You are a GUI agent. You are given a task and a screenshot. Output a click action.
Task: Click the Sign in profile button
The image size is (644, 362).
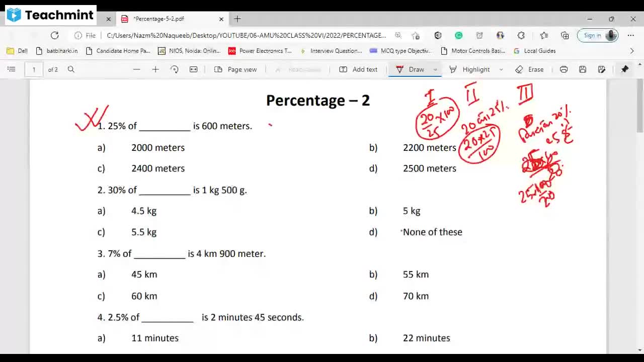tap(598, 35)
